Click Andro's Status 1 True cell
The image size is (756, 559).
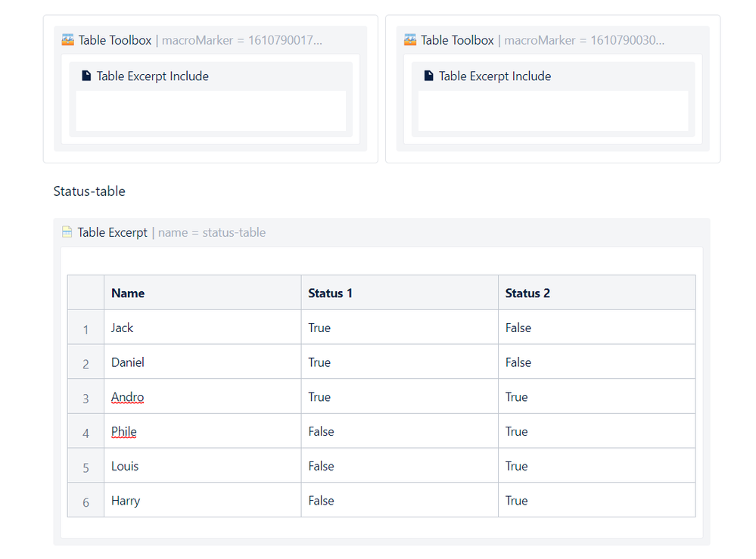(400, 396)
